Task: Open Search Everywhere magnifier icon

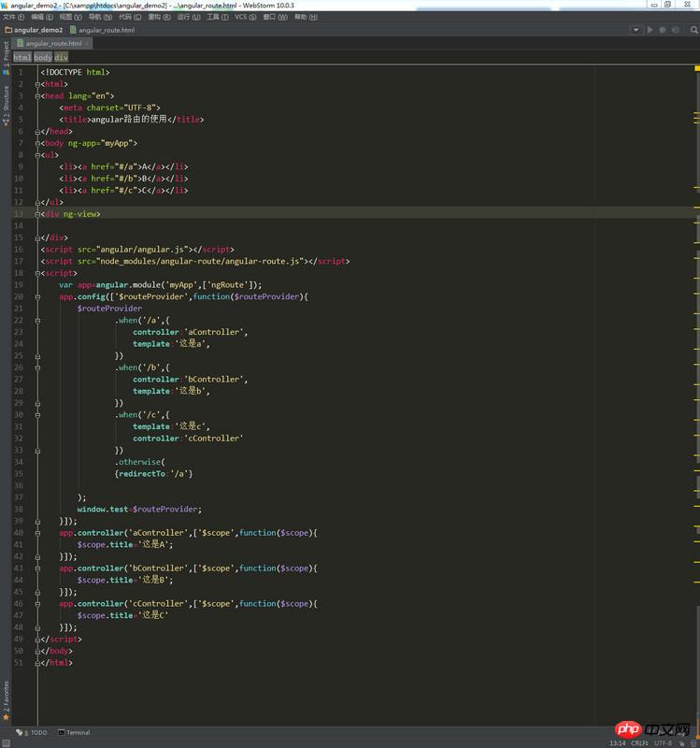Action: (693, 30)
